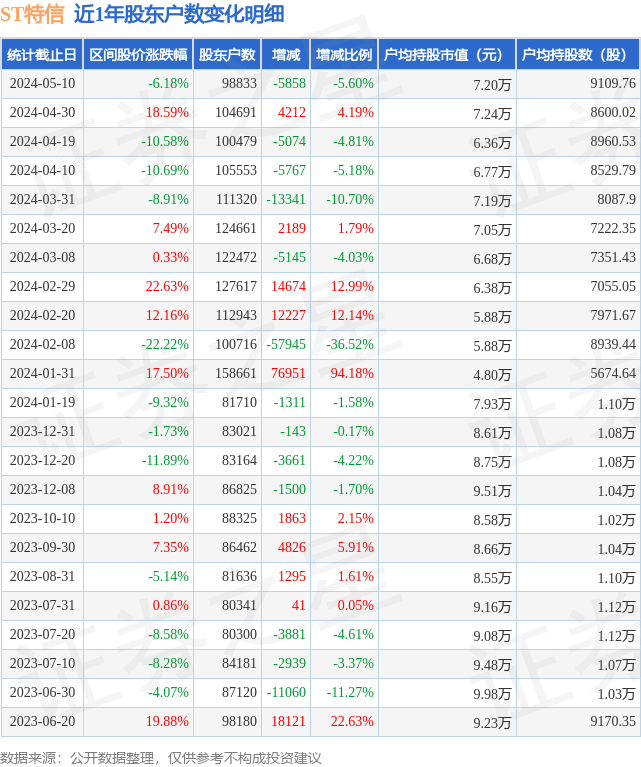Image resolution: width=641 pixels, height=767 pixels.
Task: Click the 增减 column header
Action: 285,55
